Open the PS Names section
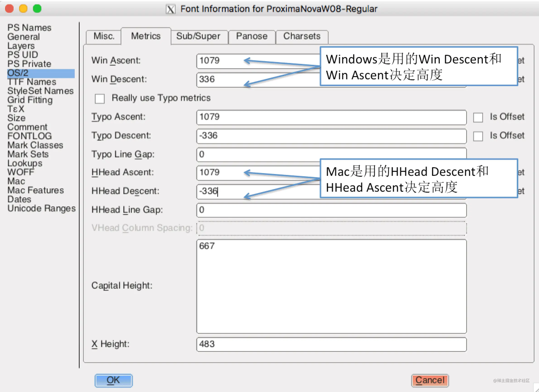539x392 pixels. 29,28
